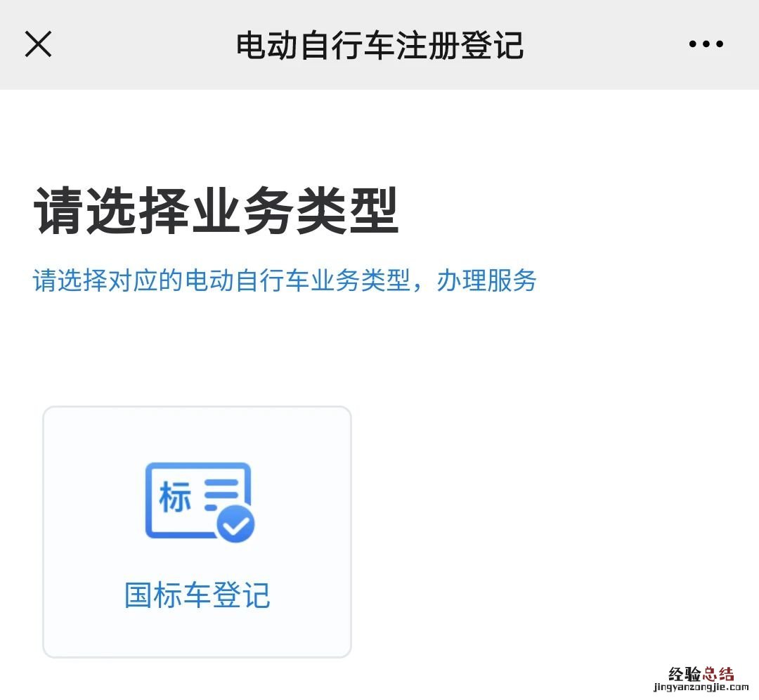The height and width of the screenshot is (700, 759).
Task: Tap the 标 registration card icon
Action: 200,502
